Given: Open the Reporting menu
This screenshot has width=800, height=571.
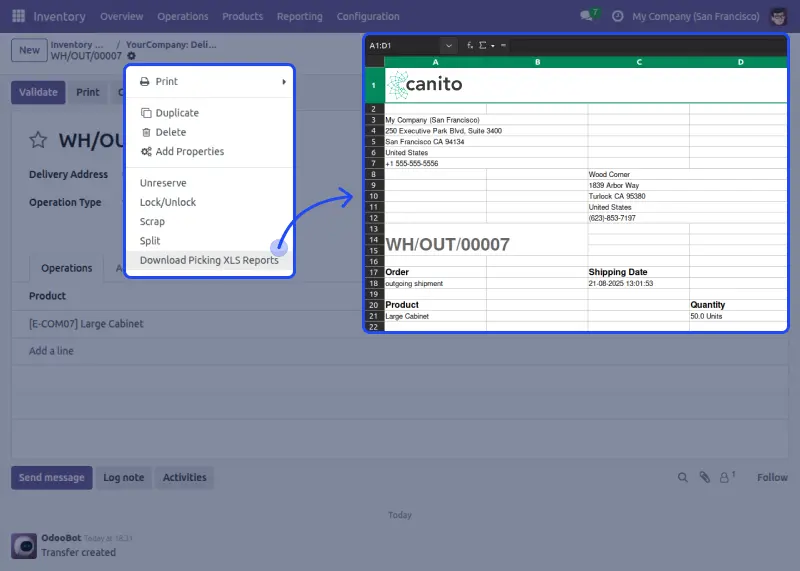Looking at the screenshot, I should pos(299,16).
